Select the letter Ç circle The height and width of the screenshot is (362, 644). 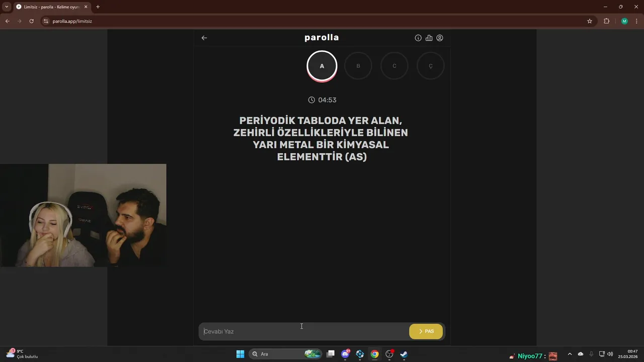(431, 66)
